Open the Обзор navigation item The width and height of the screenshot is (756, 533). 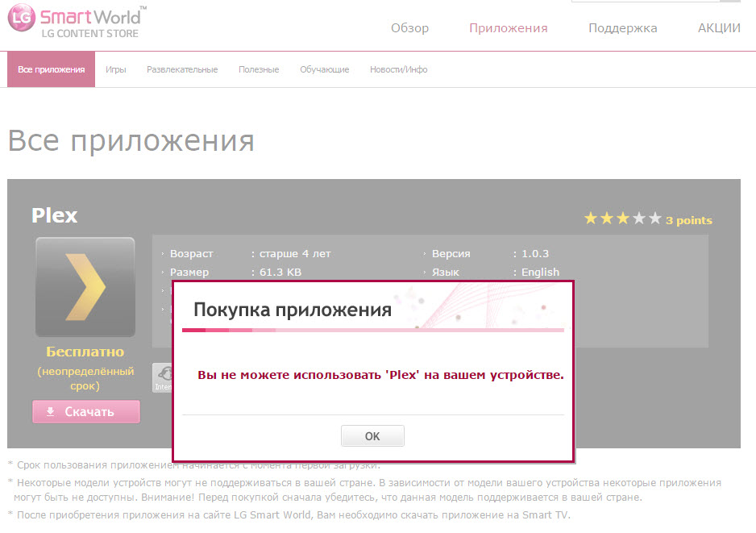[409, 28]
